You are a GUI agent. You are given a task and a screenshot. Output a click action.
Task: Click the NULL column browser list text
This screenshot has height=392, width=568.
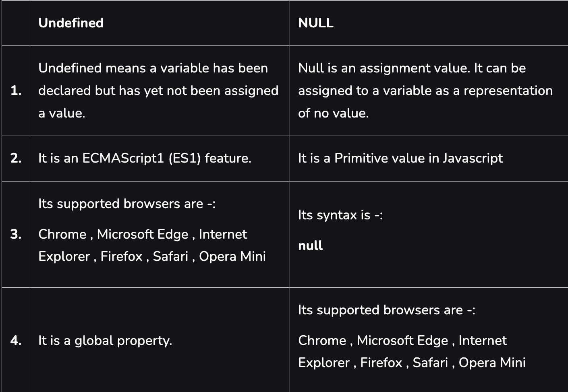(x=412, y=351)
